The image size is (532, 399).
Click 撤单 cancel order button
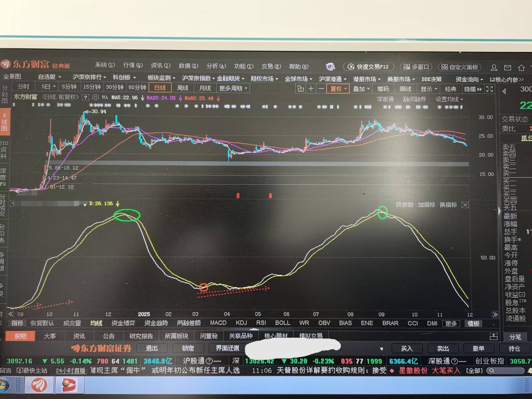click(478, 348)
